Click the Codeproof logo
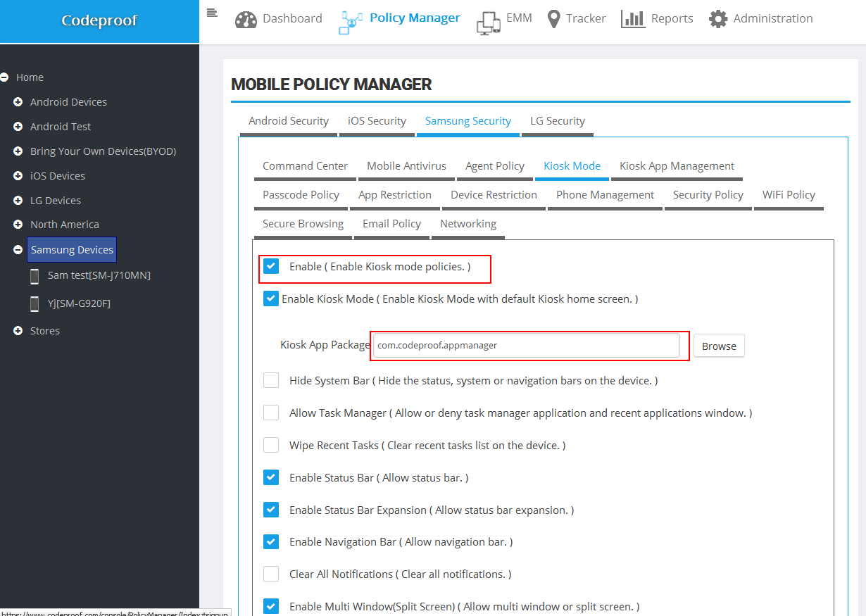 click(99, 20)
